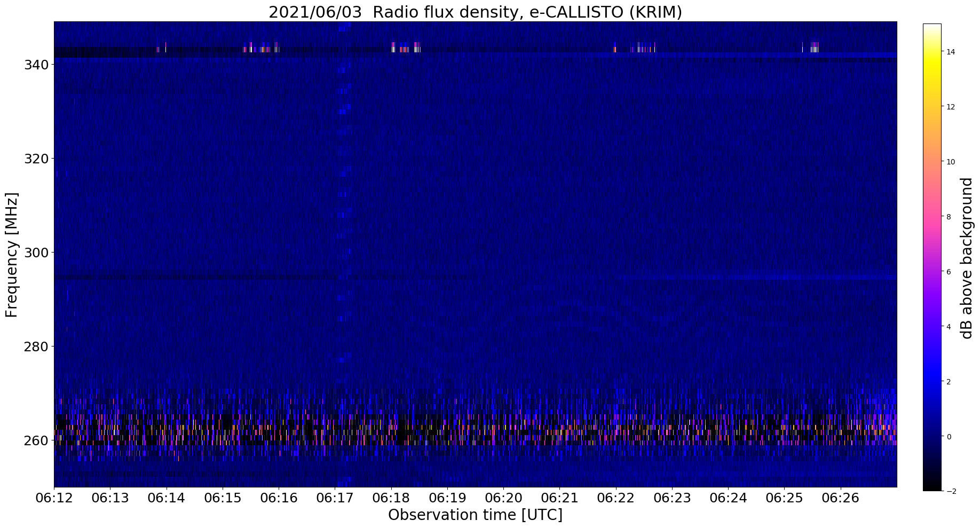The height and width of the screenshot is (528, 980).
Task: Click the bright burst cluster near 06:18 at 343 MHz
Action: 406,48
